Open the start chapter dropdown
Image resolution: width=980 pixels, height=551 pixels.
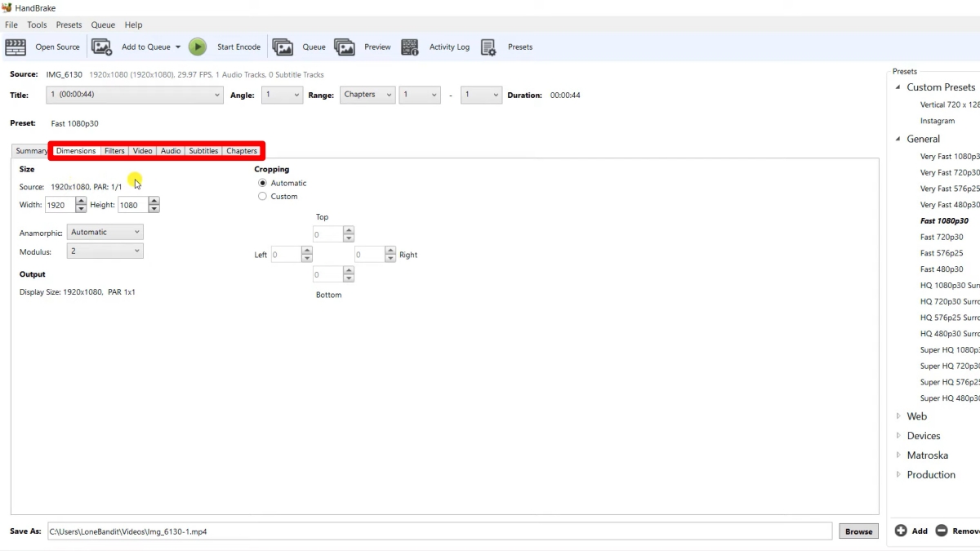(x=420, y=95)
